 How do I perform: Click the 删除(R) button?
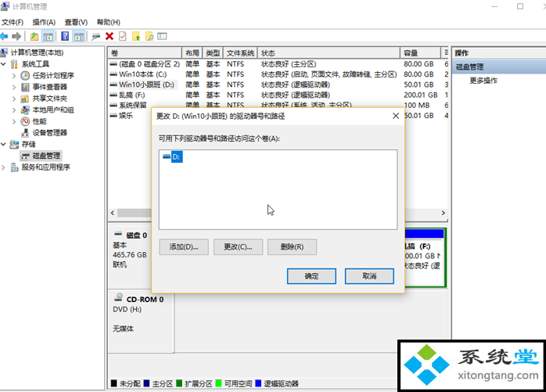pos(292,247)
